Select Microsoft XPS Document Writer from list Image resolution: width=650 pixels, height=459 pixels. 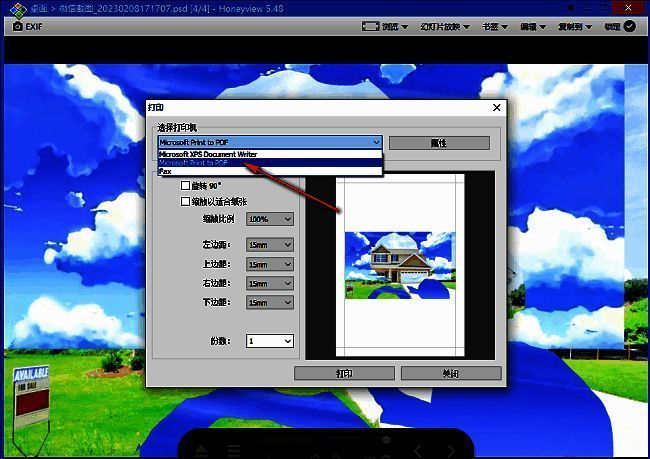(208, 154)
